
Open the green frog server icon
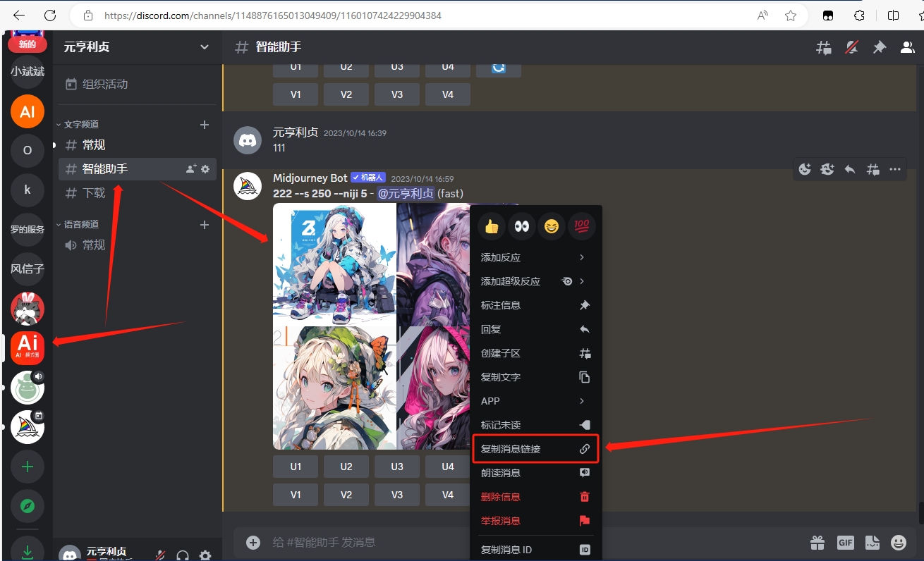pos(28,387)
